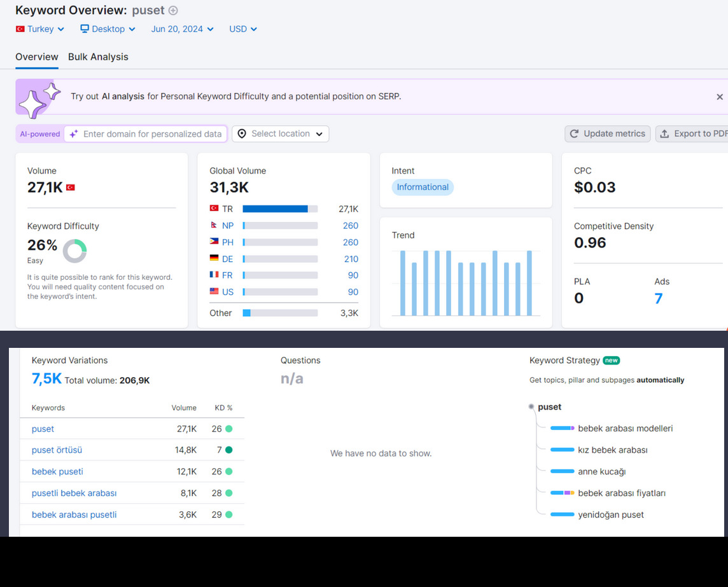Click the Keyword Difficulty donut chart
This screenshot has height=587, width=728.
coord(74,251)
